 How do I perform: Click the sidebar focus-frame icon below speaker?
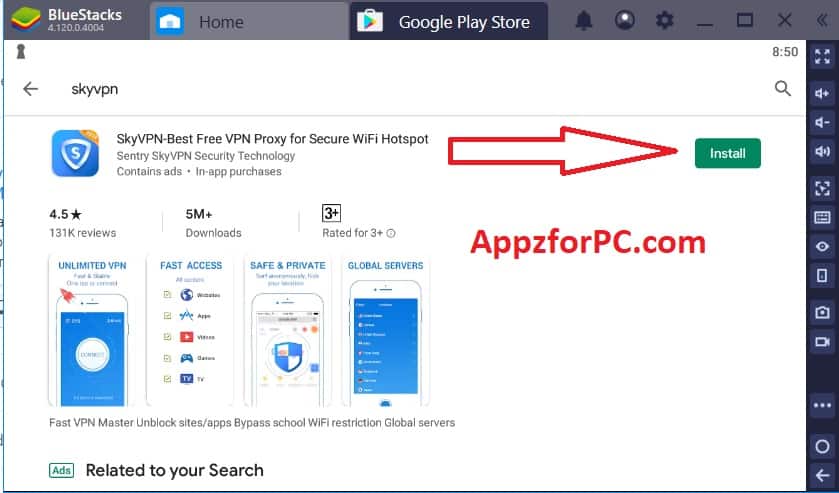click(x=822, y=188)
